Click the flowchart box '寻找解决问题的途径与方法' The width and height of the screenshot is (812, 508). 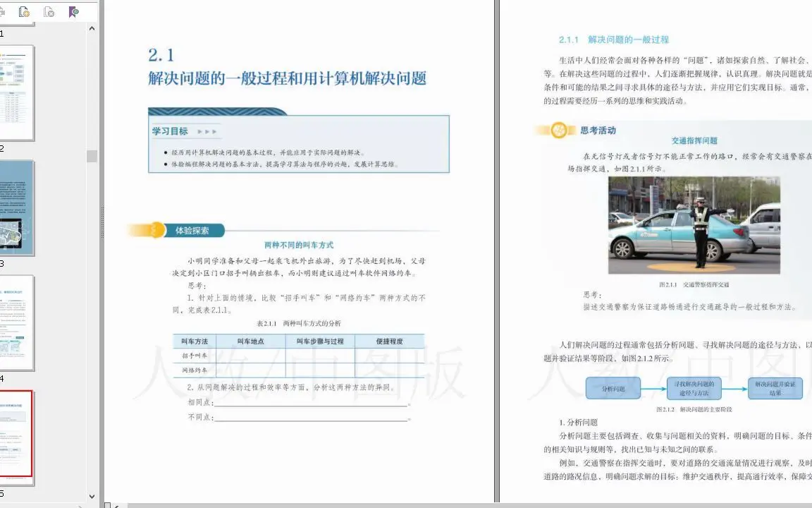(694, 388)
